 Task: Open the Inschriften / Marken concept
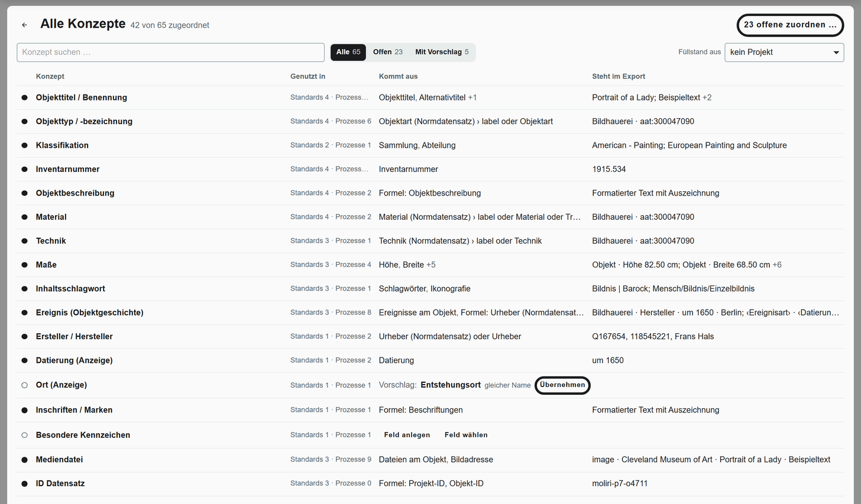pyautogui.click(x=74, y=410)
